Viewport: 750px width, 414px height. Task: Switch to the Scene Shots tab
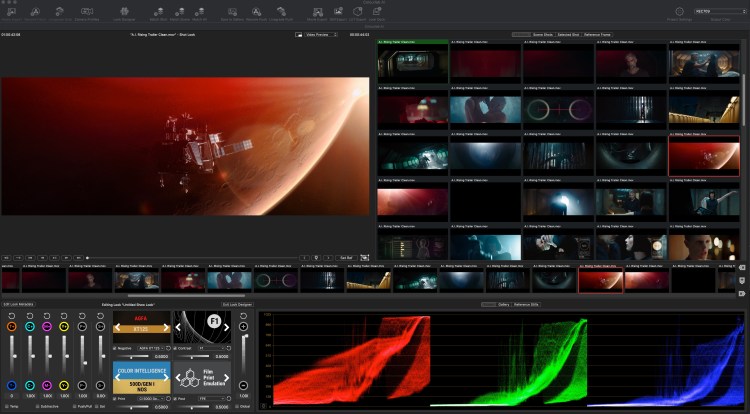point(542,34)
